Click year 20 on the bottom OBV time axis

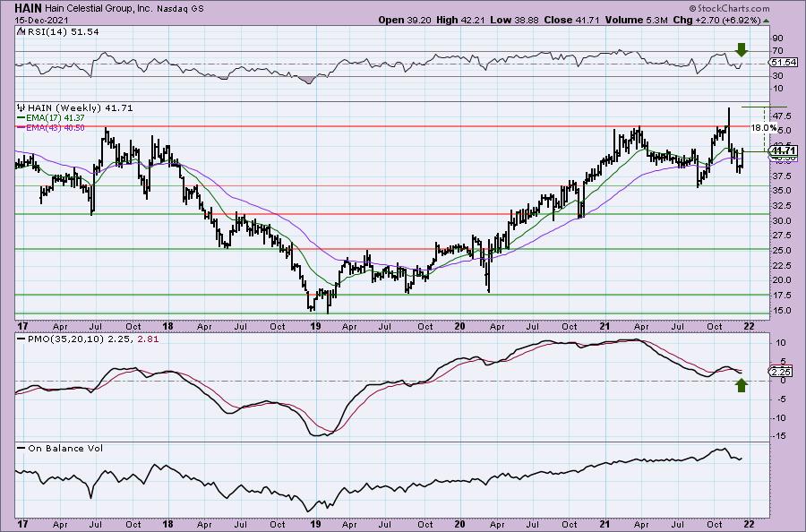(459, 524)
